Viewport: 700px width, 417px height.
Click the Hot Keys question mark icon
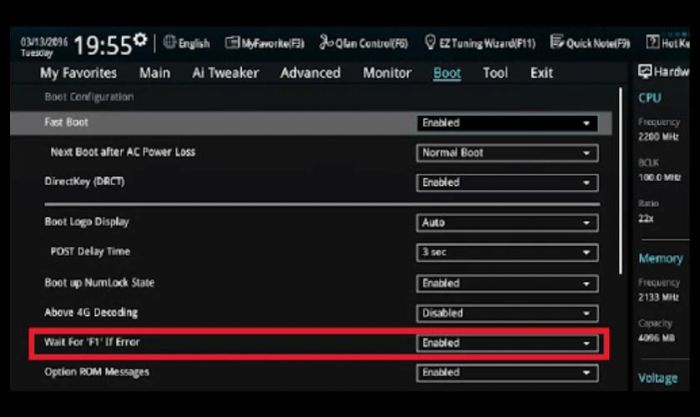pyautogui.click(x=652, y=42)
